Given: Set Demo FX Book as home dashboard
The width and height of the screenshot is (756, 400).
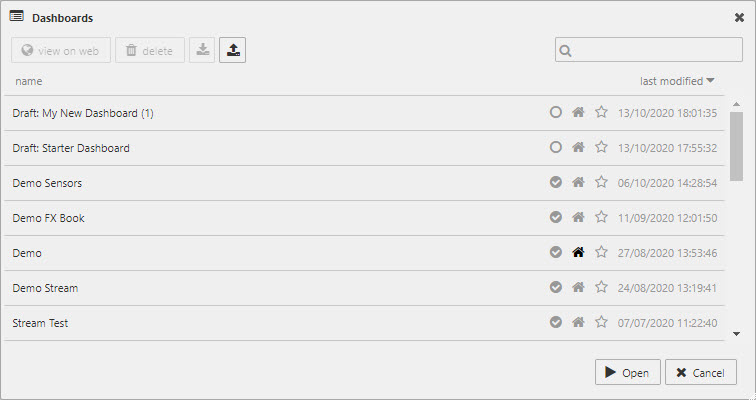Looking at the screenshot, I should (578, 218).
